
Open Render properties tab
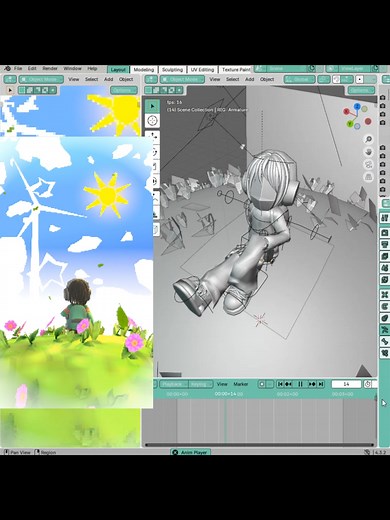[x=385, y=232]
